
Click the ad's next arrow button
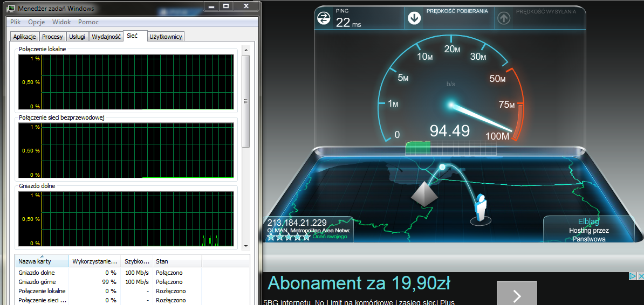point(517,294)
